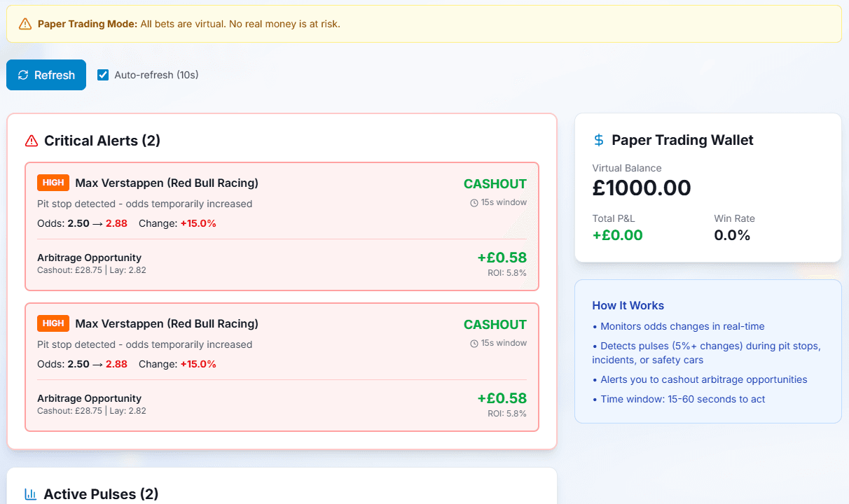Click the Critical Alerts warning triangle icon
This screenshot has width=849, height=504.
31,140
